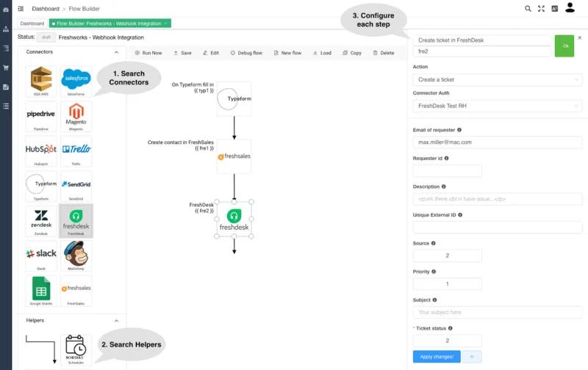Click the Description field
The width and height of the screenshot is (588, 370).
pos(498,199)
